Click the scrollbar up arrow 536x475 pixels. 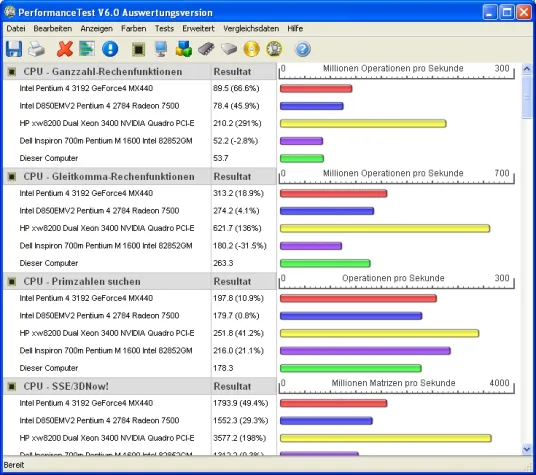coord(527,69)
